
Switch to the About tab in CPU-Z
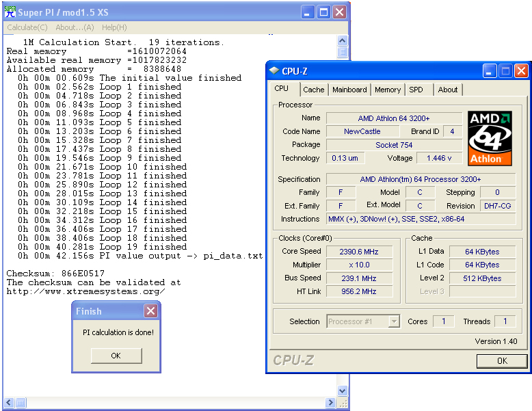click(x=447, y=90)
